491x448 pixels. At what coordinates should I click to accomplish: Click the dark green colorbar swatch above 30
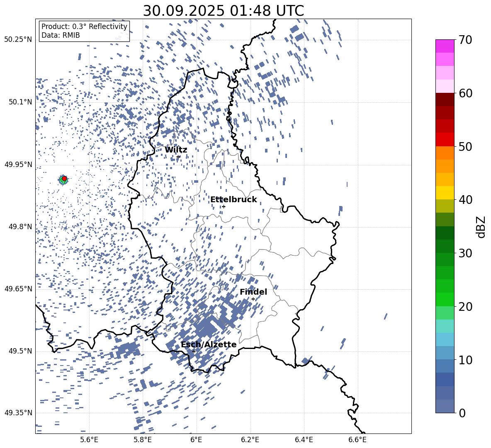[x=445, y=246]
